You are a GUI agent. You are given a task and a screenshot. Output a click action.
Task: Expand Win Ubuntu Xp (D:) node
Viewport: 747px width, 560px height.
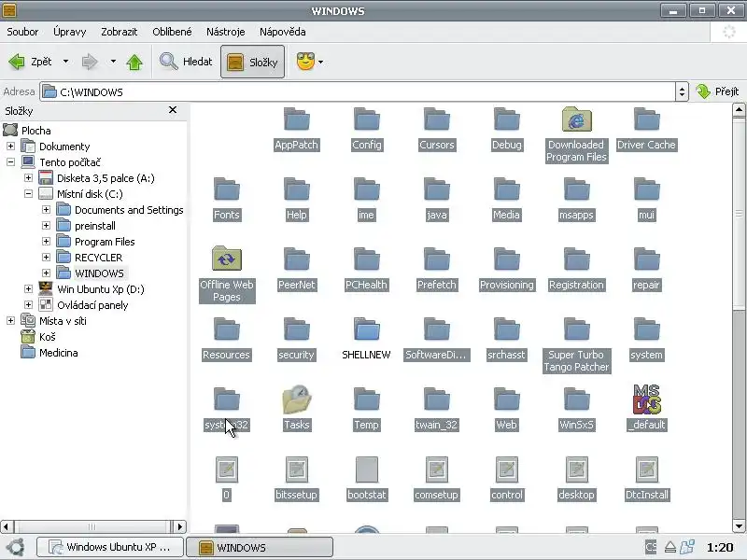click(28, 289)
